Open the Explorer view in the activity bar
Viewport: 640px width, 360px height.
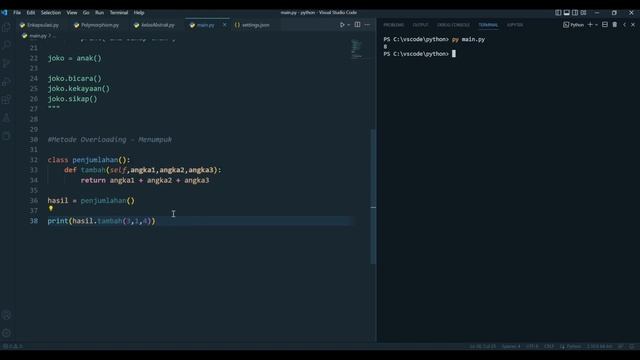[6, 27]
